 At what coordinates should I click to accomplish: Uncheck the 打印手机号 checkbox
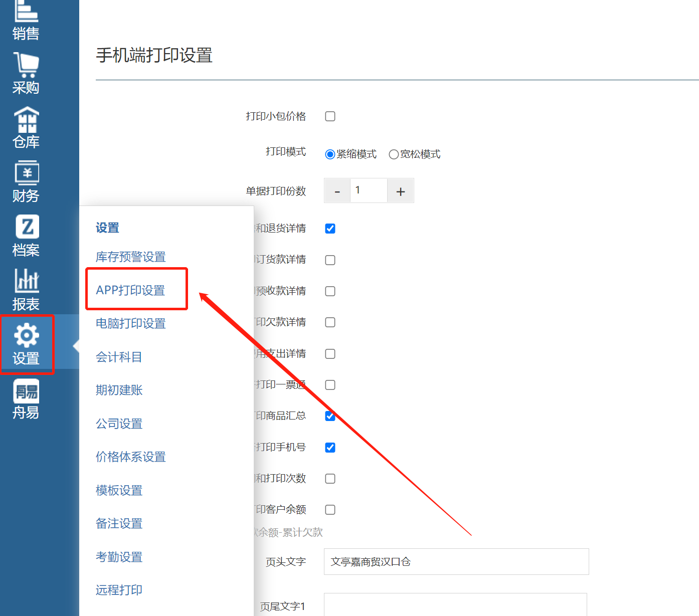pyautogui.click(x=330, y=448)
